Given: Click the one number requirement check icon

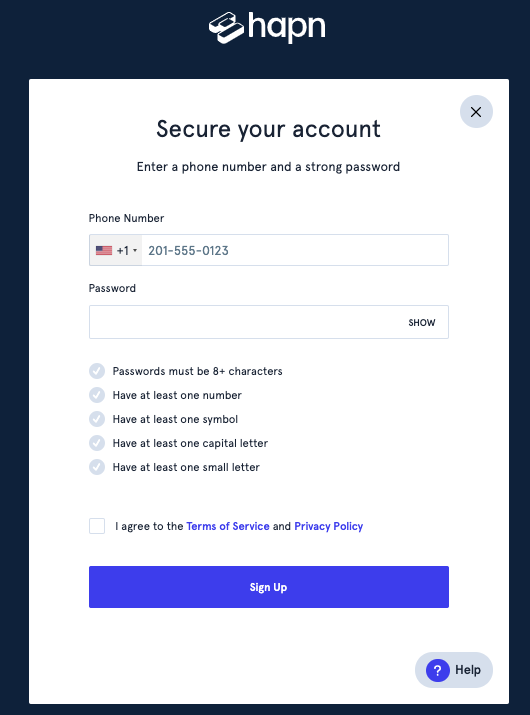Looking at the screenshot, I should point(97,395).
